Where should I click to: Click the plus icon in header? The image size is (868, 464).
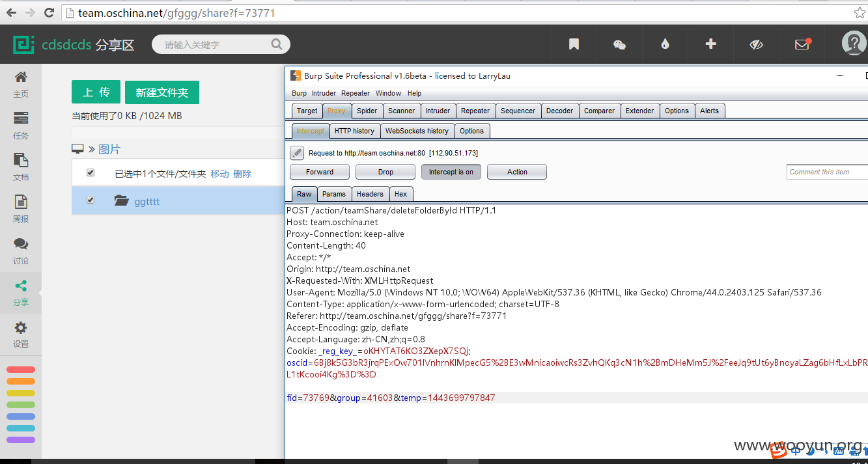[710, 44]
